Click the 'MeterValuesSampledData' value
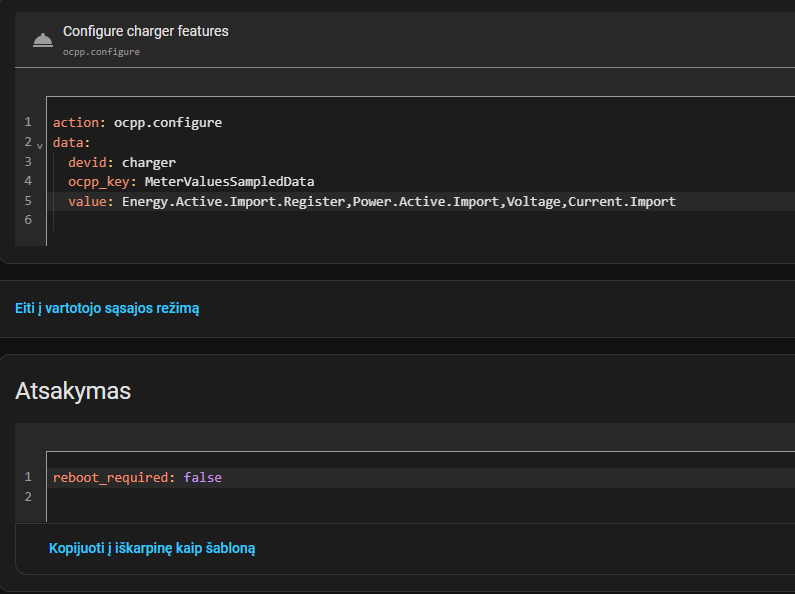The height and width of the screenshot is (594, 795). pos(229,182)
